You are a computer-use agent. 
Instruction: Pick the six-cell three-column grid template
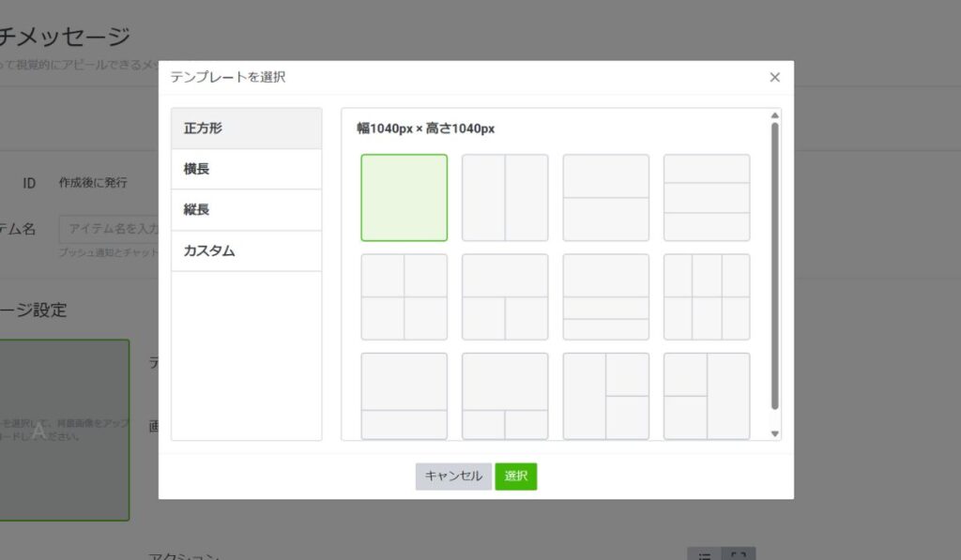(x=707, y=297)
